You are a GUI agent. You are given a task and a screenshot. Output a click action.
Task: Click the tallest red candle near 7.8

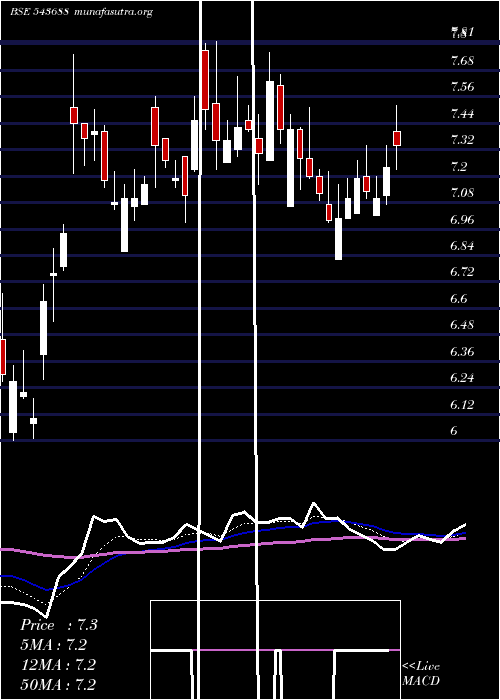(x=205, y=80)
